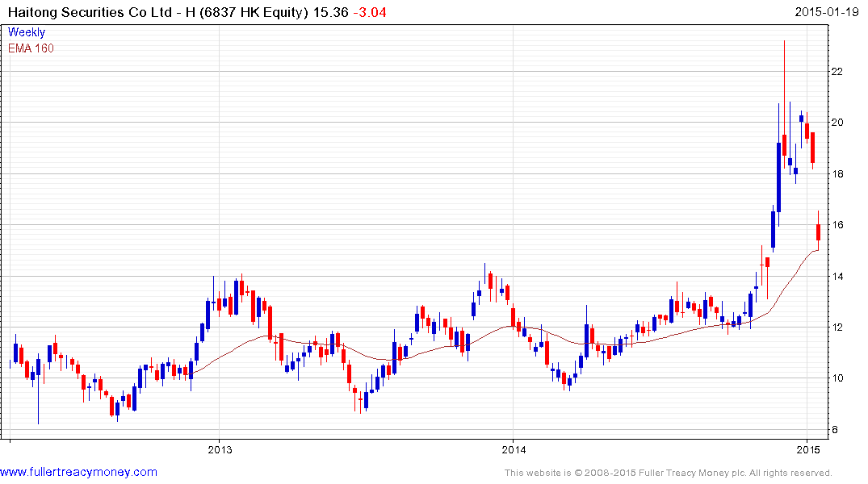Click the 12 price axis label
The height and width of the screenshot is (484, 868).
point(837,327)
